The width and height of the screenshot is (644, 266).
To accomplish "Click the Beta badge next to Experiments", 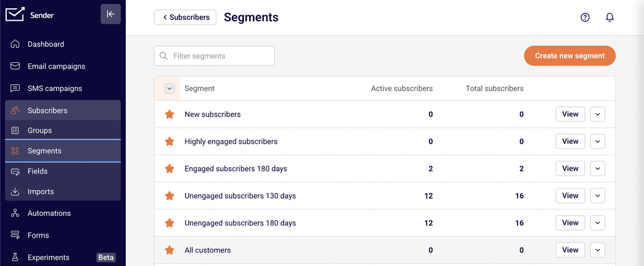I will point(106,257).
